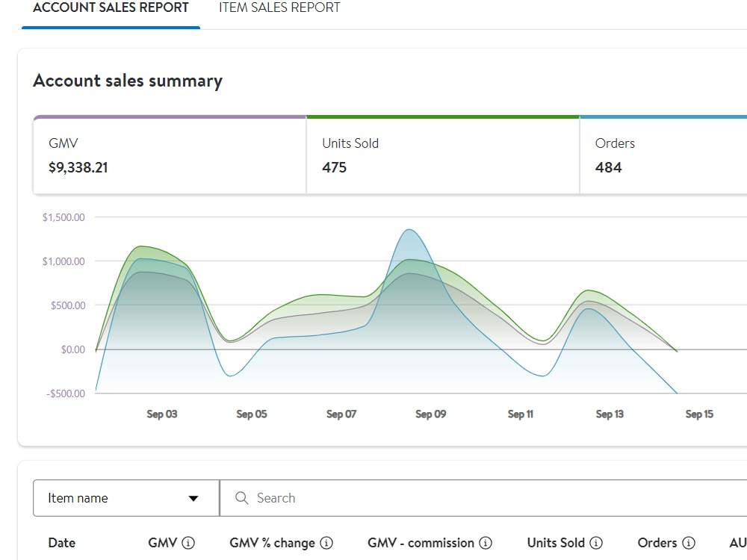The width and height of the screenshot is (747, 560).
Task: Click the Sep 09 axis label
Action: [x=431, y=414]
